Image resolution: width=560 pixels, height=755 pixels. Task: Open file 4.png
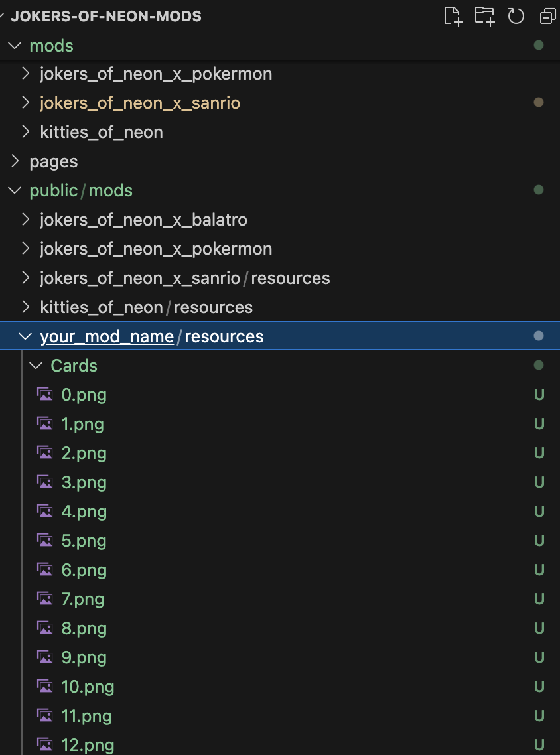[84, 512]
